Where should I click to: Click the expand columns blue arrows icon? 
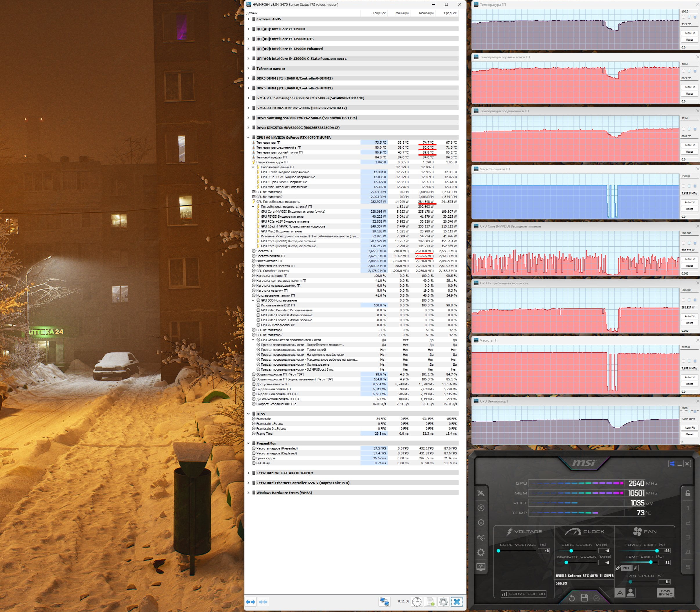[x=251, y=602]
